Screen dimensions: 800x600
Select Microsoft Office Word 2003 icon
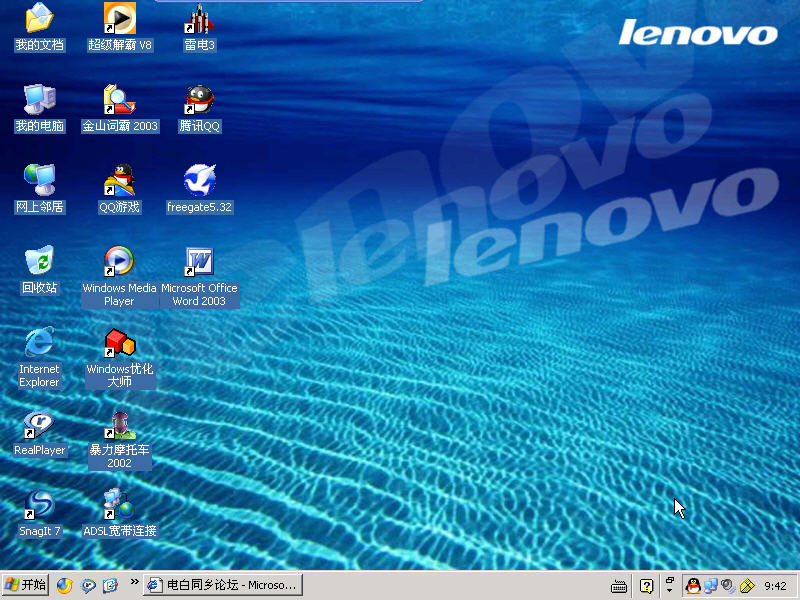(x=199, y=263)
